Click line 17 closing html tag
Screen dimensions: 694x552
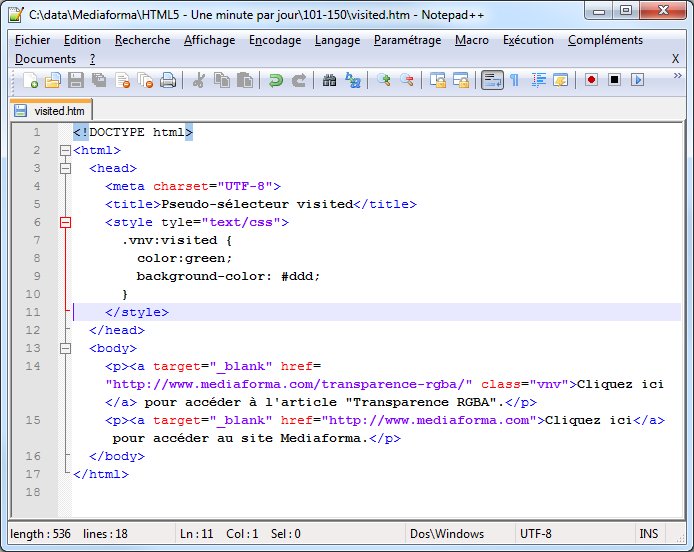[x=101, y=474]
